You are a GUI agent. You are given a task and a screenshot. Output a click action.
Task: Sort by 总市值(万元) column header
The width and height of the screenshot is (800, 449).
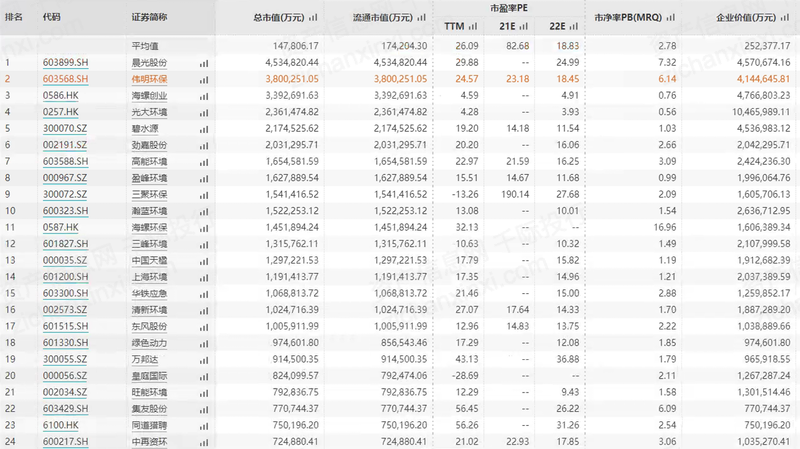279,18
